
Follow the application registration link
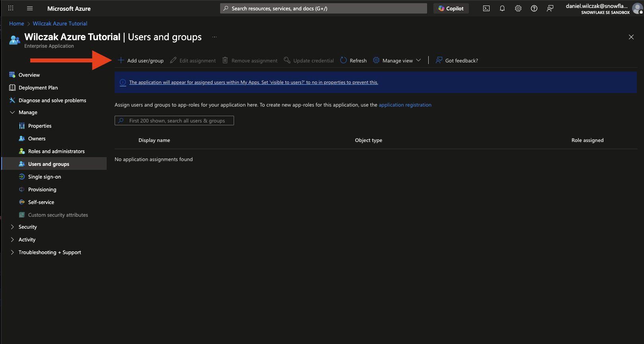coord(405,105)
